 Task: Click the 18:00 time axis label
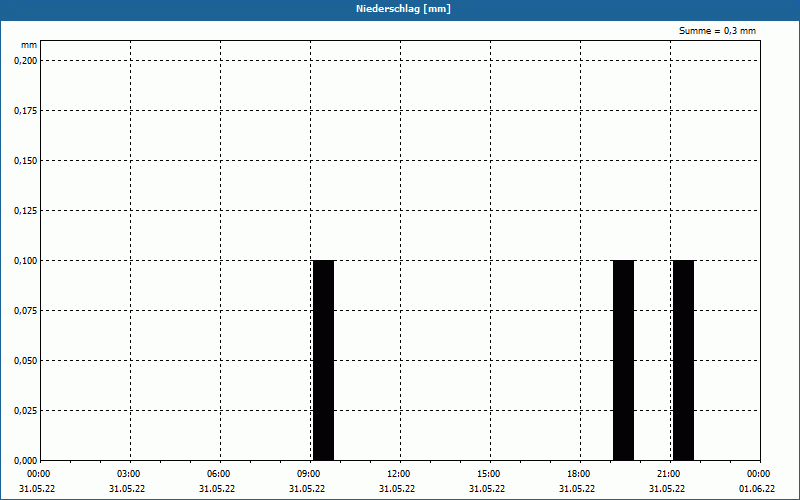[x=579, y=474]
